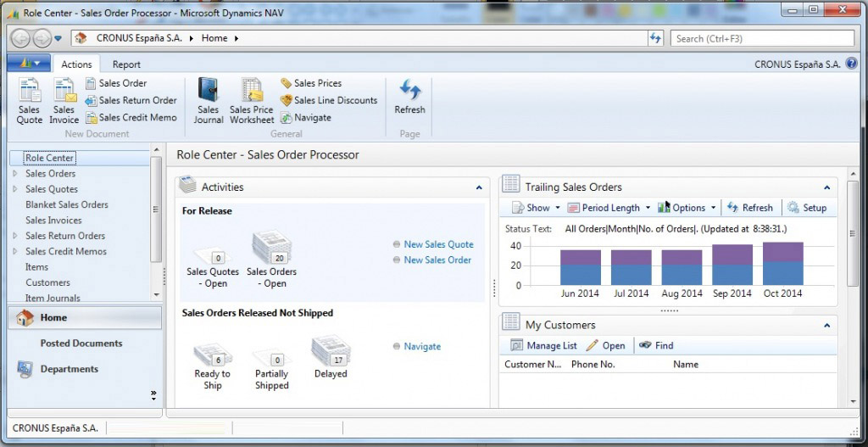Click the Name column header
This screenshot has height=447, width=868.
pos(685,365)
